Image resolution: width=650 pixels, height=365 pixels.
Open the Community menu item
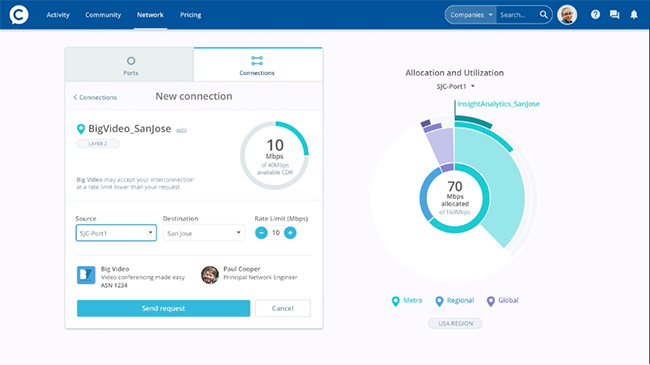(x=103, y=15)
